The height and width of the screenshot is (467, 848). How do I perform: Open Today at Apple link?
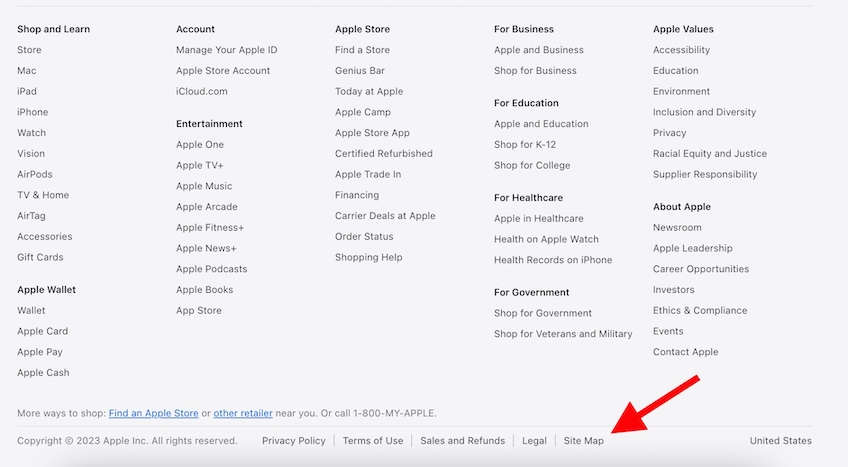[369, 91]
